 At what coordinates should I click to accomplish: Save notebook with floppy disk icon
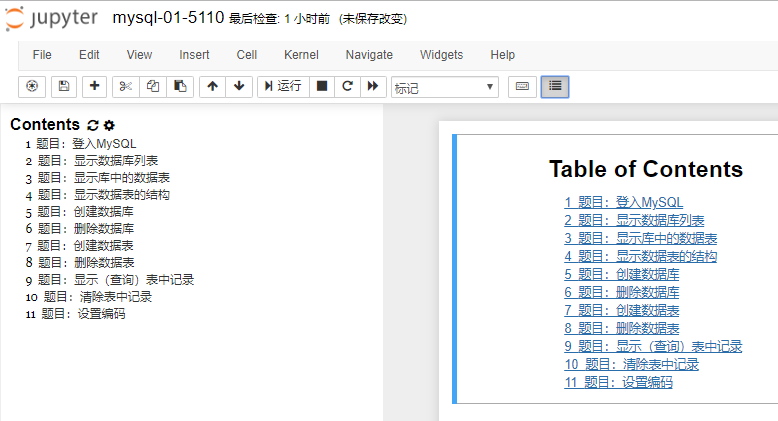(64, 86)
